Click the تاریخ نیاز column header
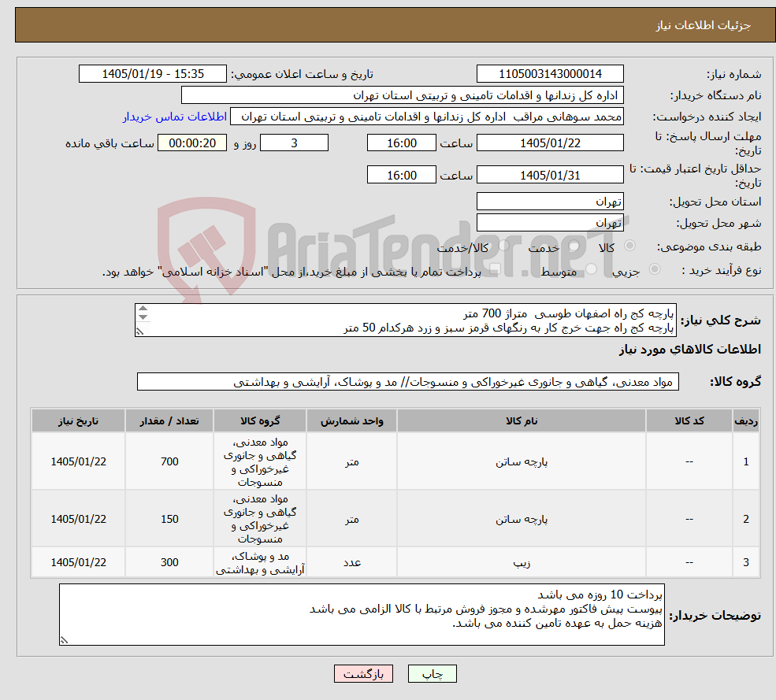Image resolution: width=776 pixels, height=700 pixels. pyautogui.click(x=78, y=421)
